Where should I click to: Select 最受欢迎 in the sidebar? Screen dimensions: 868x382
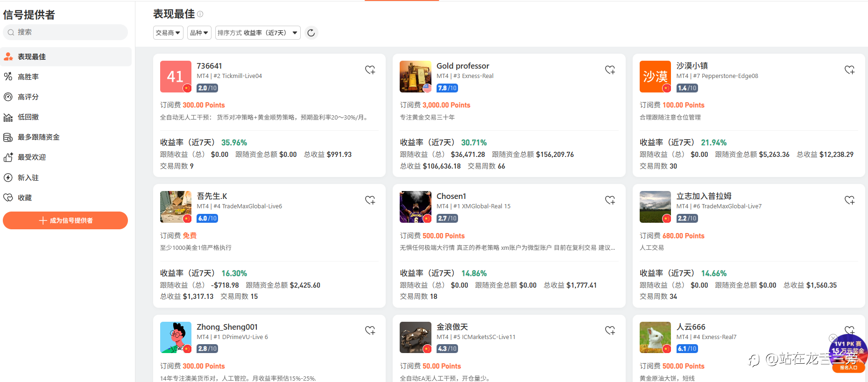tap(66, 157)
